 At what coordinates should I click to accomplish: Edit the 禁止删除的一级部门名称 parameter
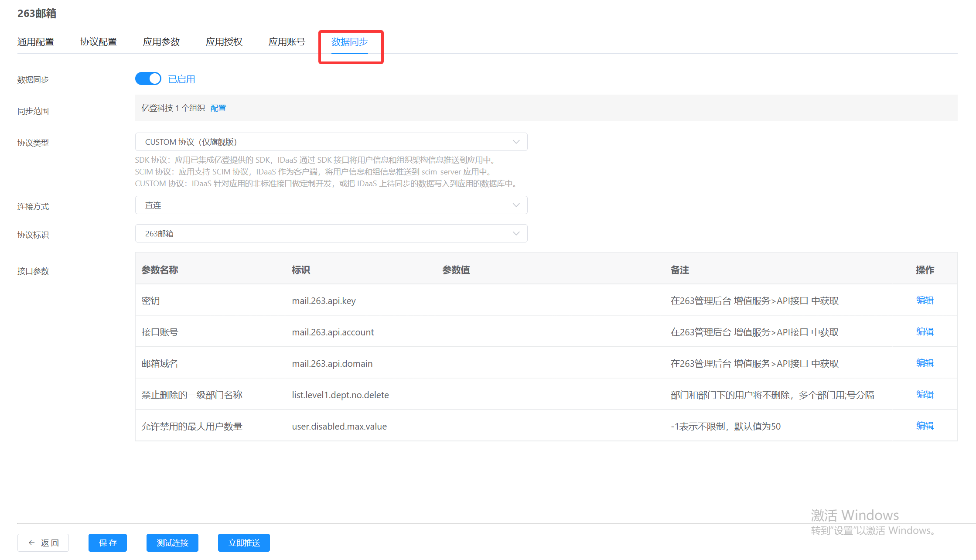click(x=925, y=395)
